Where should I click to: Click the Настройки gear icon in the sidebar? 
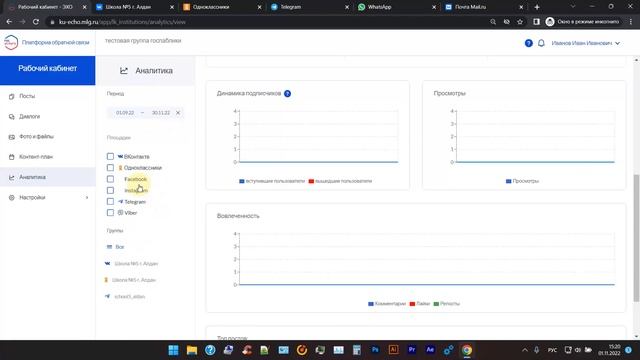pyautogui.click(x=11, y=198)
